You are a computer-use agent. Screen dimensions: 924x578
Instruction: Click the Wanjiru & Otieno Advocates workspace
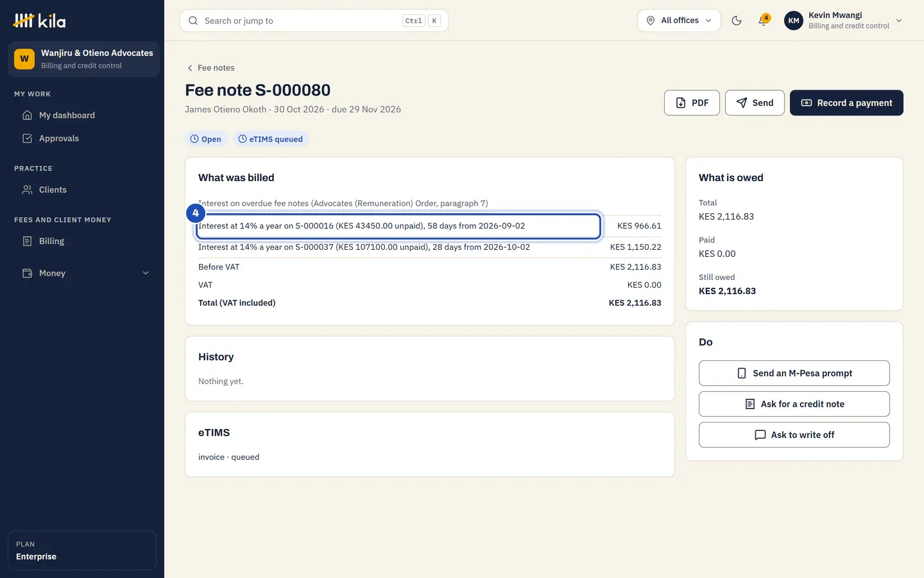click(83, 59)
